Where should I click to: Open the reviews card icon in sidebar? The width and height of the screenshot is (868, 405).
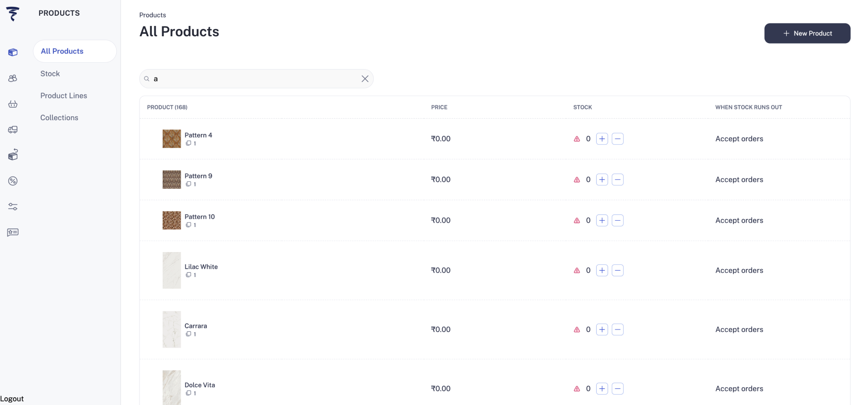pyautogui.click(x=13, y=232)
